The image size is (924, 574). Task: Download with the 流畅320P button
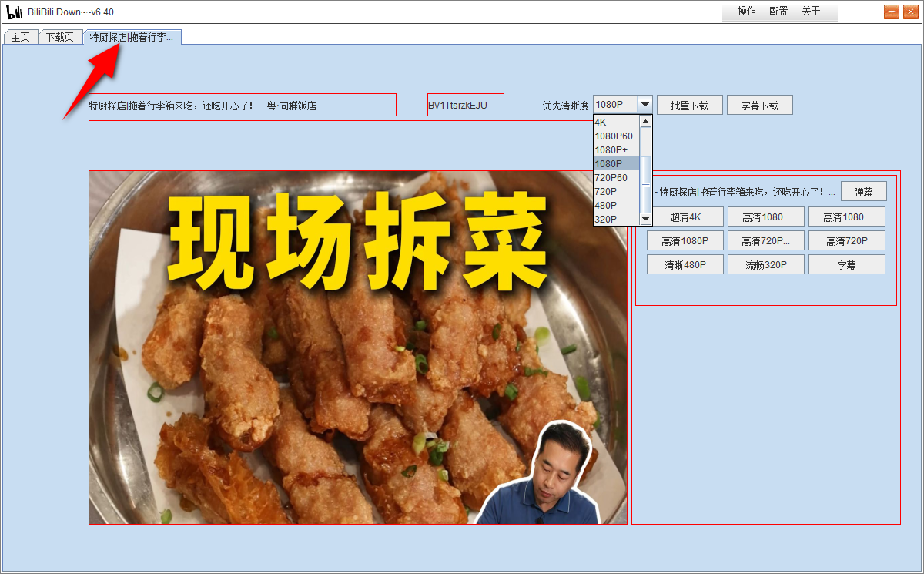tap(765, 264)
